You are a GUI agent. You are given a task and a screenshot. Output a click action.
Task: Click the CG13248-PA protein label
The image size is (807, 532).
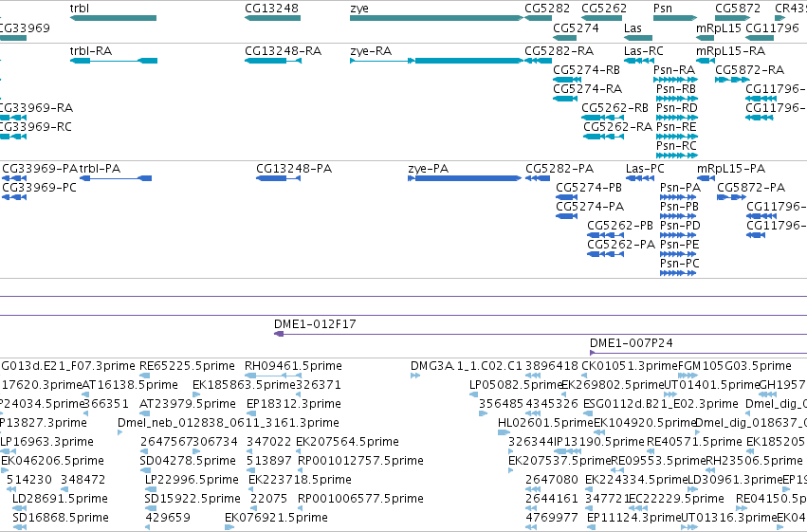tap(294, 169)
